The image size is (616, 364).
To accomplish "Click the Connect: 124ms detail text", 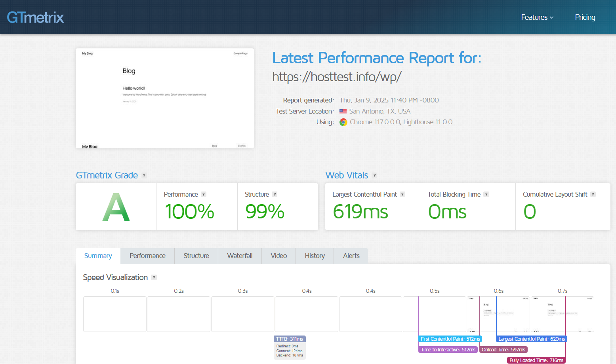I will (289, 351).
